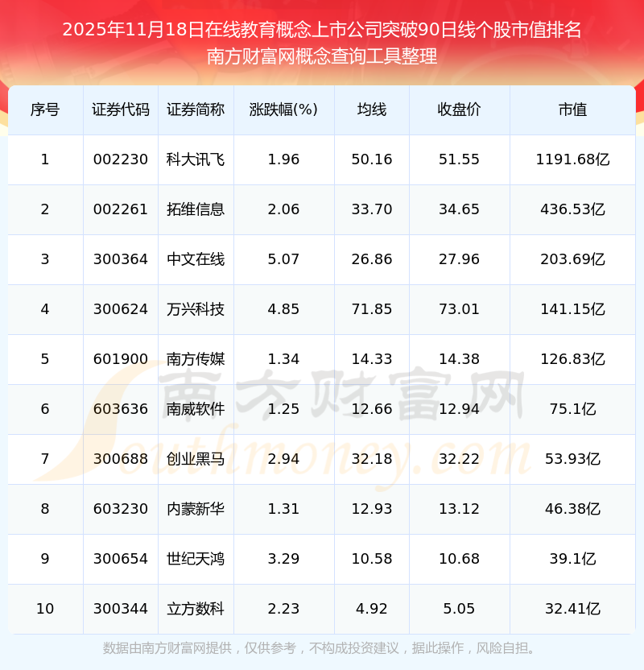Screen dimensions: 644x670
Task: Click closing price 13.12
Action: pos(459,509)
